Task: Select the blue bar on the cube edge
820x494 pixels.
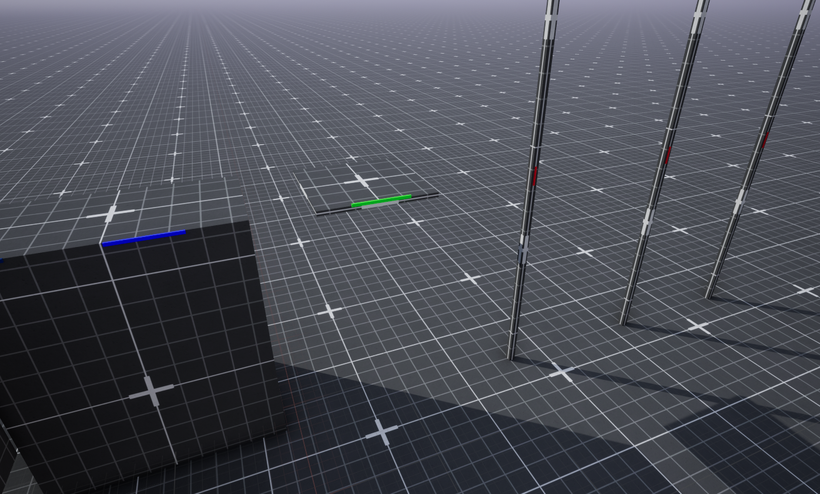Action: pyautogui.click(x=144, y=238)
